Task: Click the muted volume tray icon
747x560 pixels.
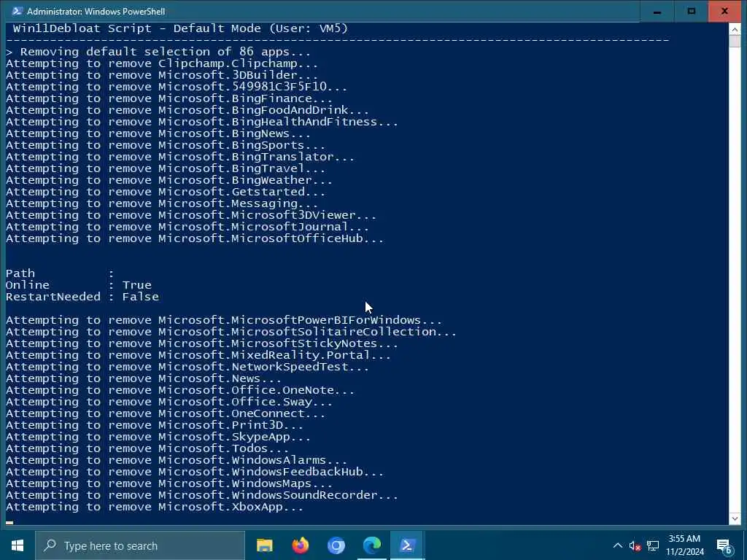Action: click(635, 545)
